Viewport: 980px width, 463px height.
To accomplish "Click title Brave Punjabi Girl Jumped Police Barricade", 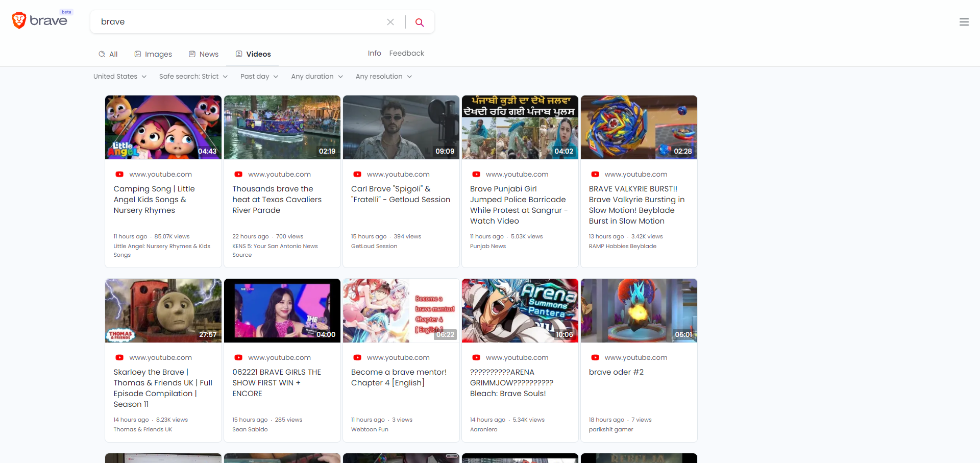I will [x=519, y=205].
